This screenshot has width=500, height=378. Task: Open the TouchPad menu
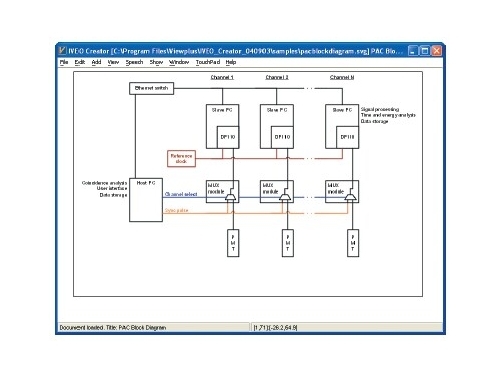[x=208, y=62]
